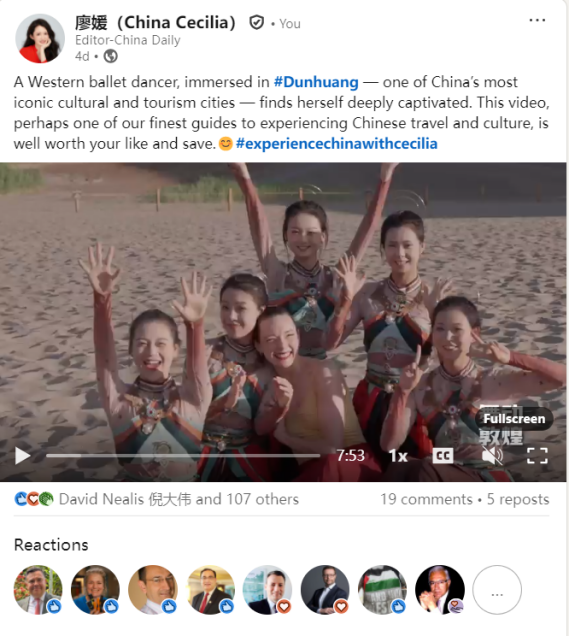Open the #Dunhuang hashtag

[316, 82]
